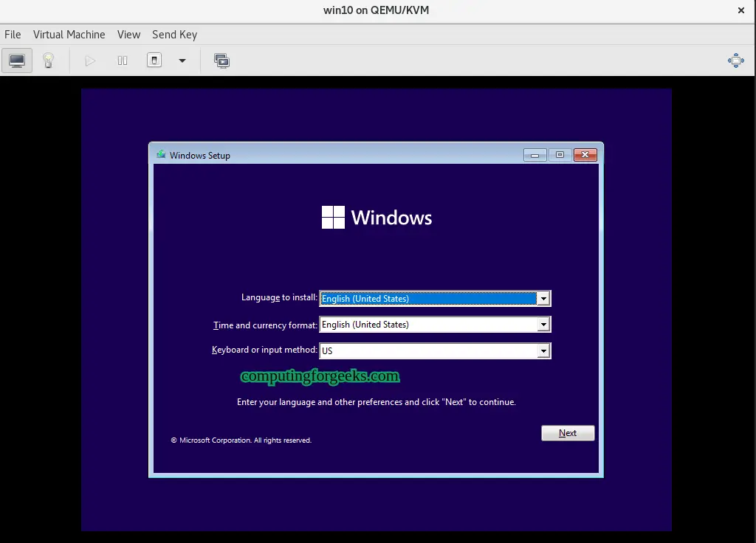Viewport: 756px width, 543px height.
Task: Open the Virtual Machine menu
Action: click(x=69, y=34)
